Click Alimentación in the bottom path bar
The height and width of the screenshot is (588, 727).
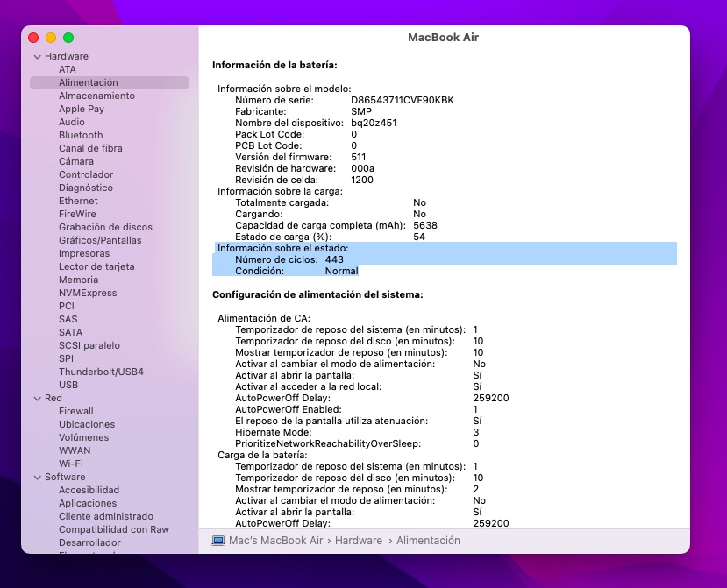point(428,541)
